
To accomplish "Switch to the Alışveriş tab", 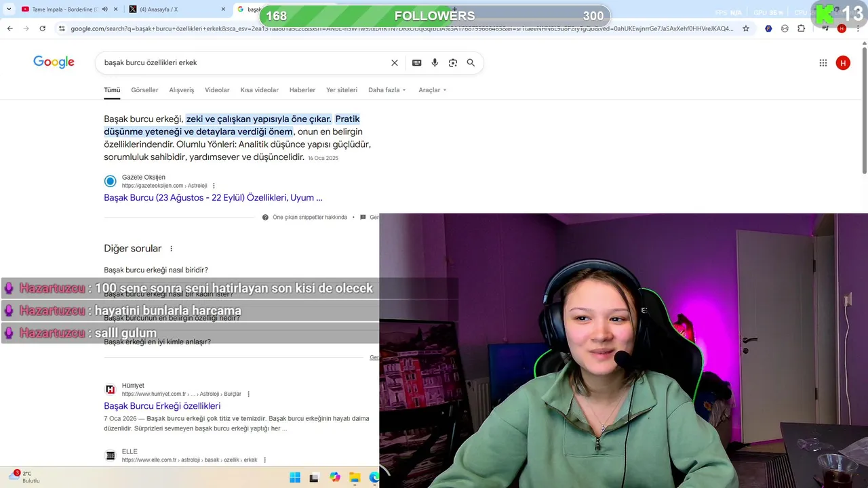I will tap(182, 90).
